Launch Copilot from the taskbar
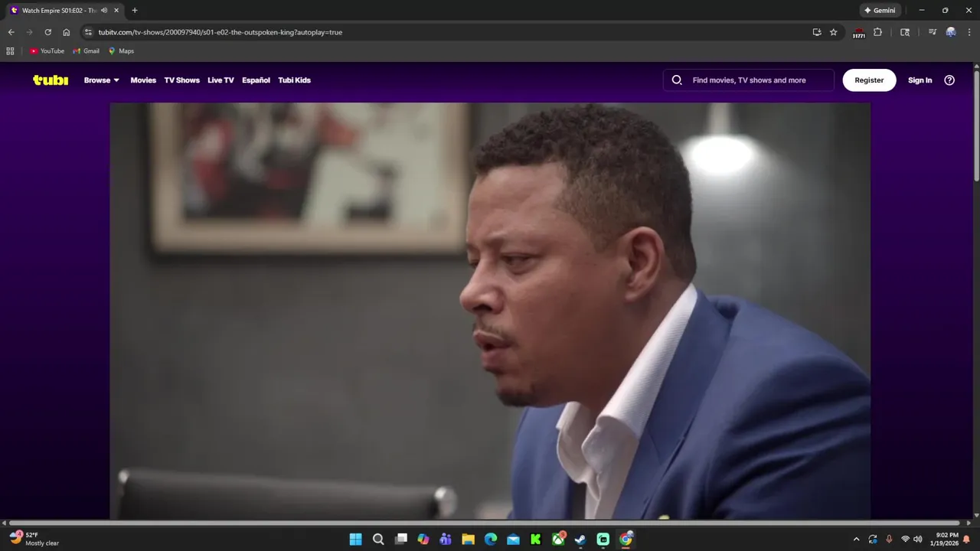Image resolution: width=980 pixels, height=551 pixels. (x=423, y=540)
